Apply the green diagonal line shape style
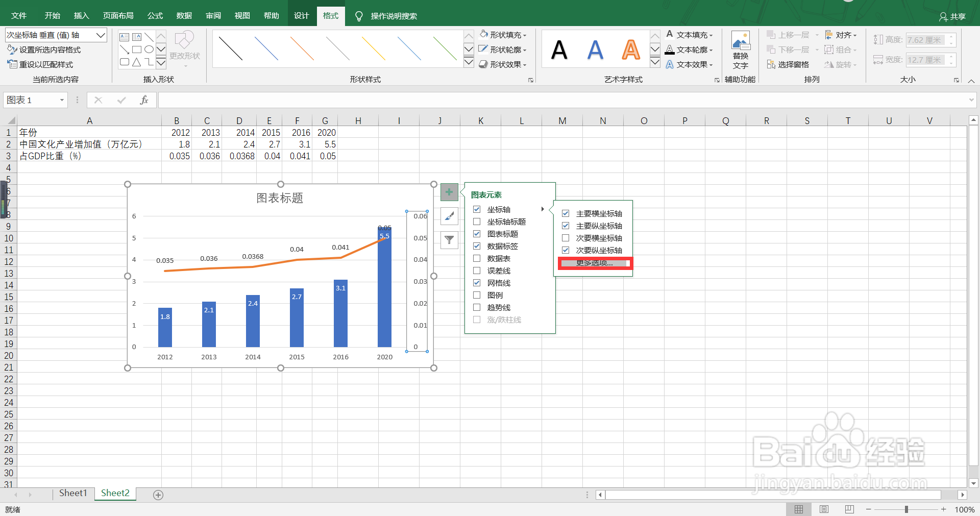 click(x=445, y=48)
